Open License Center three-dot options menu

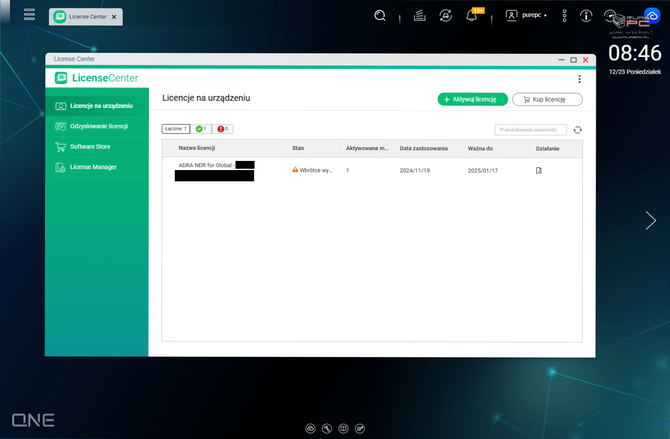click(579, 79)
